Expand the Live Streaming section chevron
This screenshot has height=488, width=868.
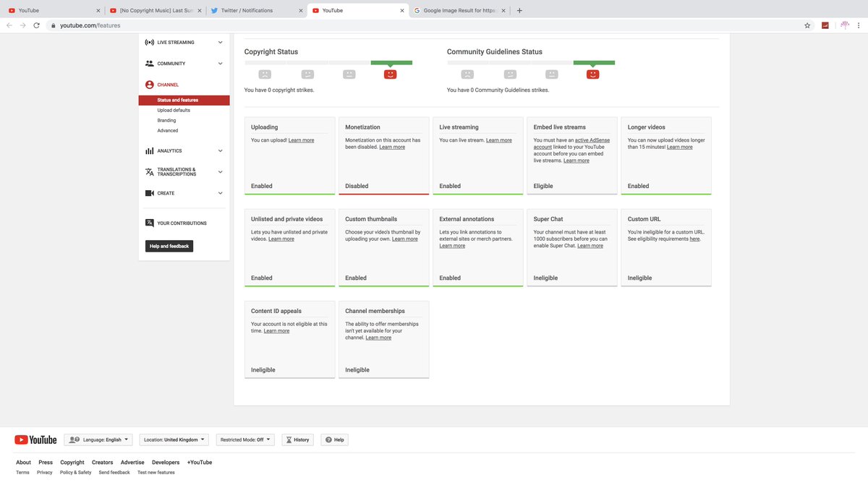point(221,43)
